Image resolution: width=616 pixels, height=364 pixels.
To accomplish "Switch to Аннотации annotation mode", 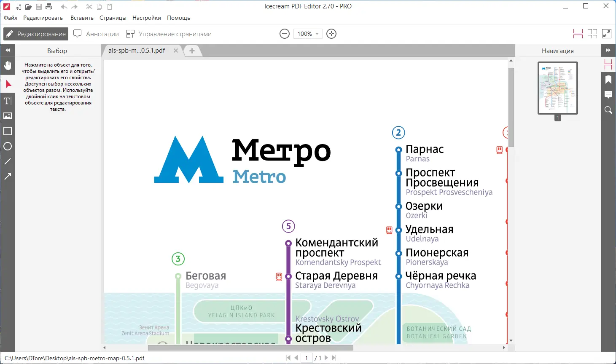I will [96, 34].
